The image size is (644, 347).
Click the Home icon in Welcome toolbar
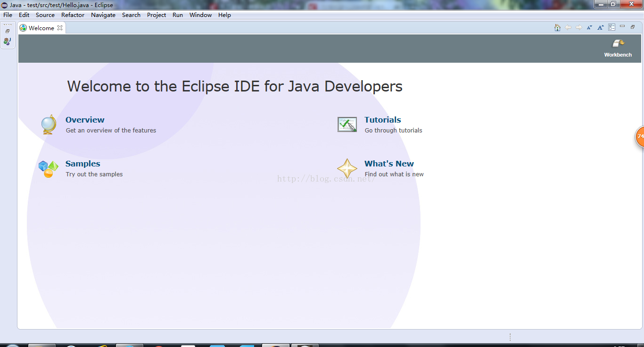tap(558, 27)
